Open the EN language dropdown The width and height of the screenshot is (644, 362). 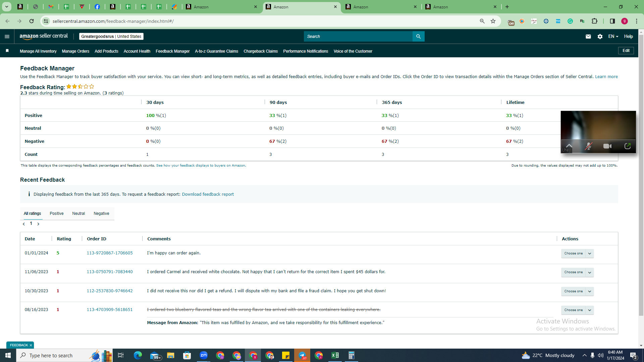[613, 37]
